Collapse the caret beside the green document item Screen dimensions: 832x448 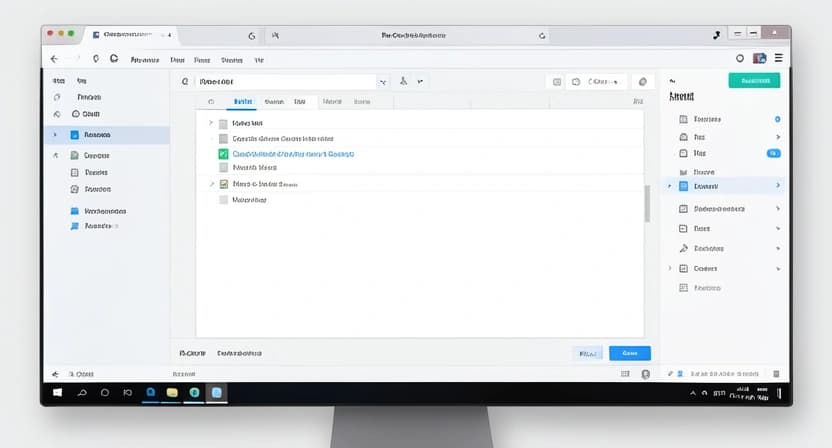[56, 156]
